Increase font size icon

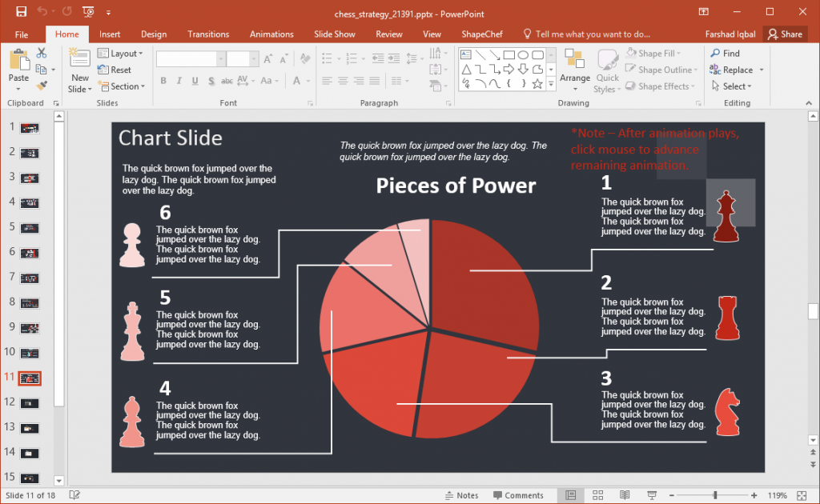267,58
